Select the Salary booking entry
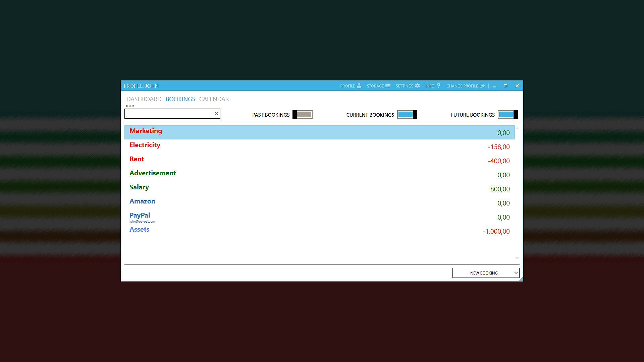 pos(319,189)
